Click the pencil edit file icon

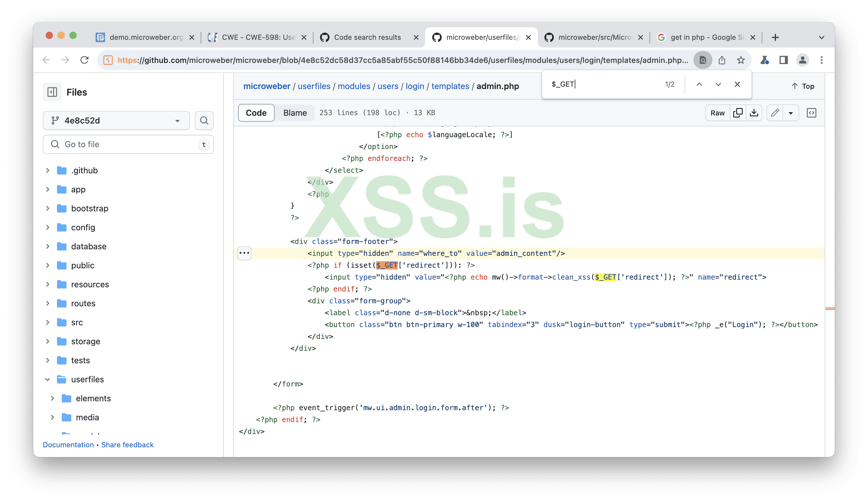[x=775, y=113]
